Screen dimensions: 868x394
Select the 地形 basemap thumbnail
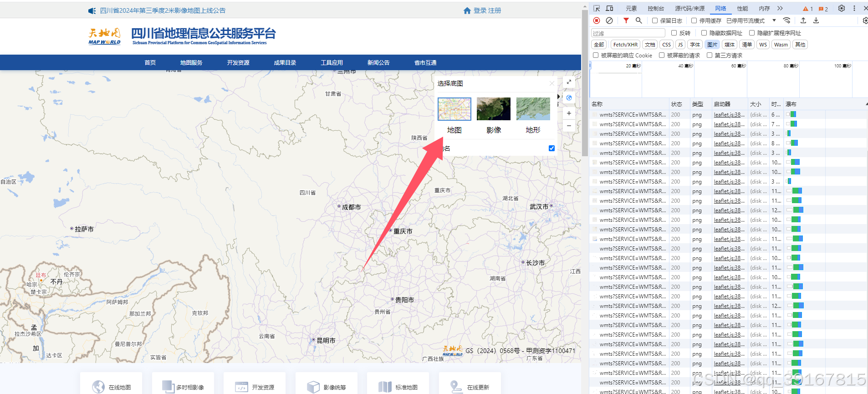pos(533,109)
